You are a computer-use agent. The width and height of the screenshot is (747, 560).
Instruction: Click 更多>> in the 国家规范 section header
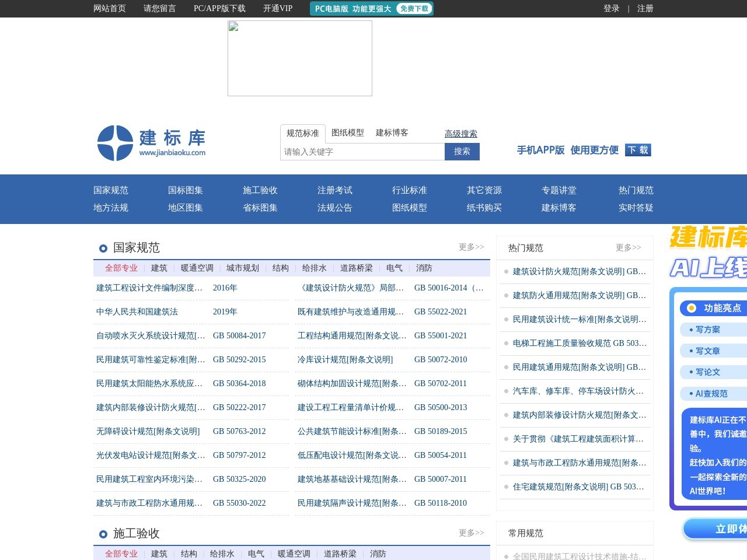click(472, 247)
